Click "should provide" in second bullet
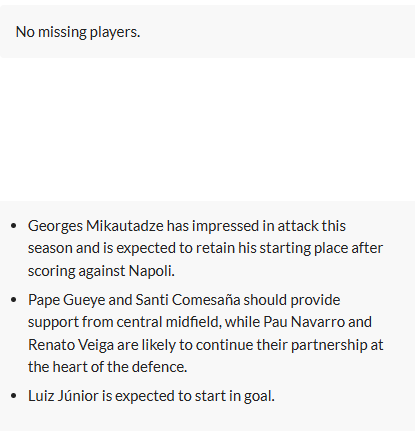The image size is (415, 431). point(292,300)
